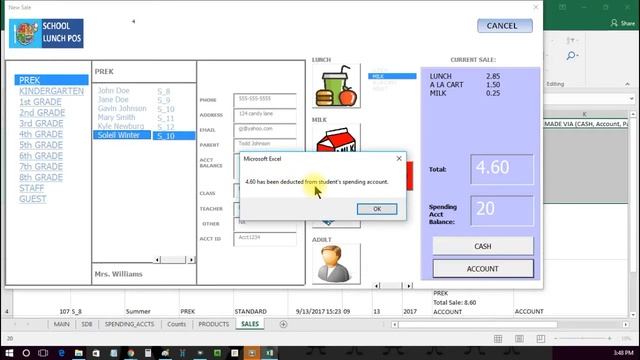Select 8th GRADE
Viewport: 640px width, 360px height.
[x=41, y=178]
